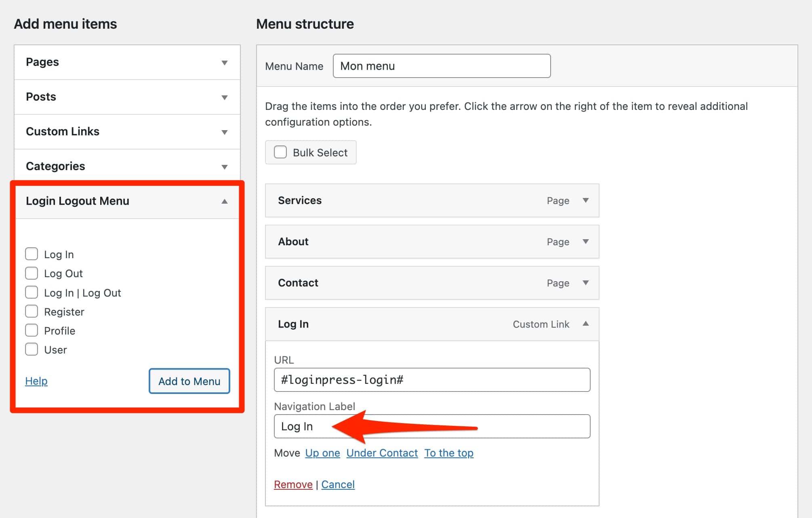Image resolution: width=812 pixels, height=518 pixels.
Task: Click the Under Contact move link
Action: 382,453
